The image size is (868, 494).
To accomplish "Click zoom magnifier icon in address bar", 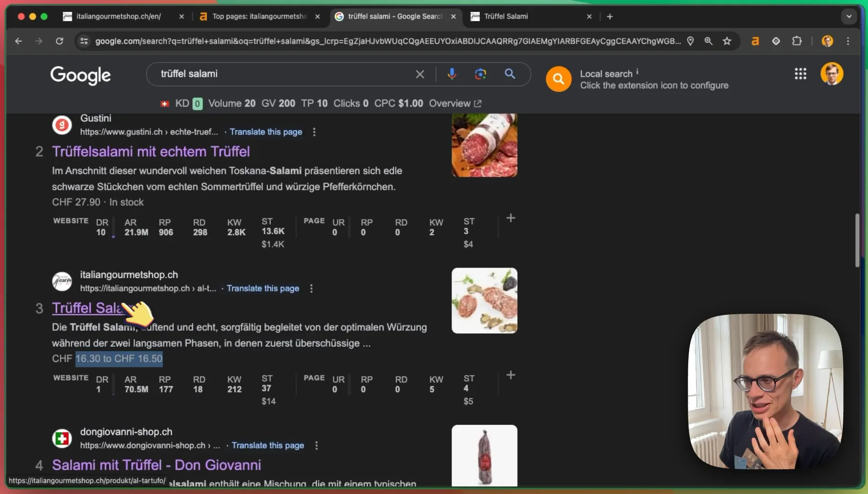I will tap(708, 41).
